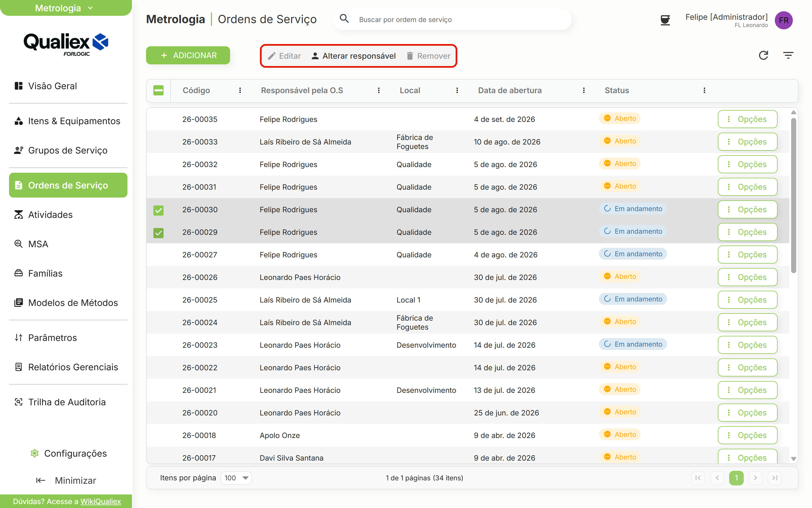Open Famílias in sidebar
This screenshot has width=812, height=508.
[68, 273]
